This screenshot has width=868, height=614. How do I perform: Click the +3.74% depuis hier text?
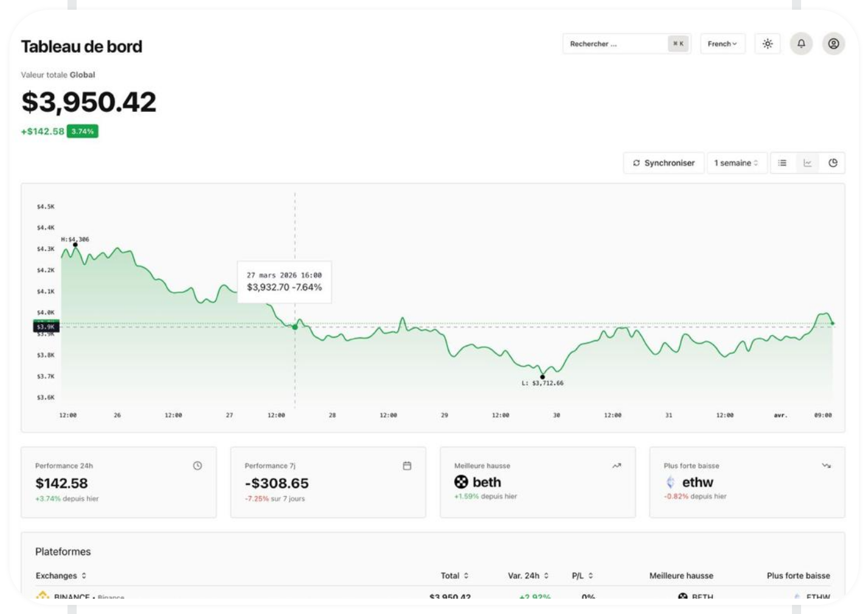click(67, 498)
